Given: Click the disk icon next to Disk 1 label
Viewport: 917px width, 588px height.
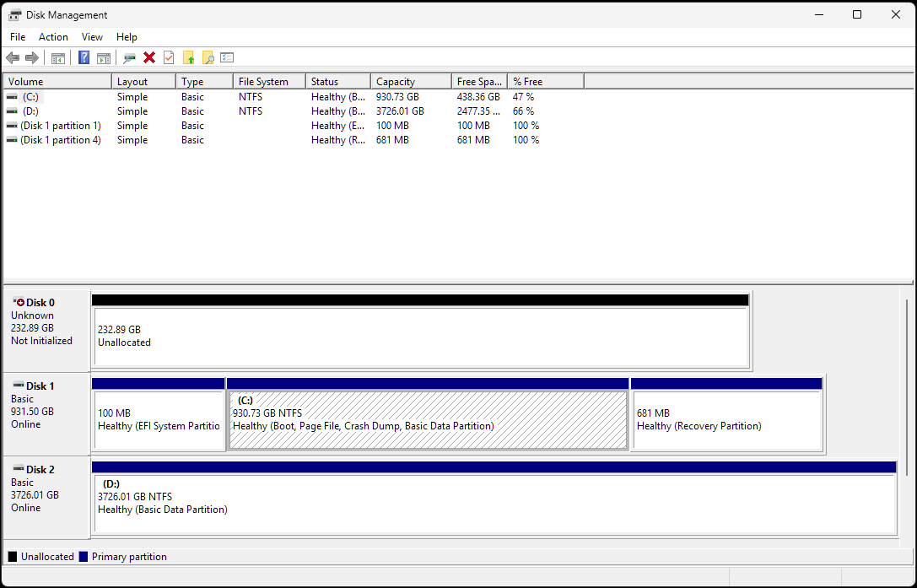Looking at the screenshot, I should point(18,386).
